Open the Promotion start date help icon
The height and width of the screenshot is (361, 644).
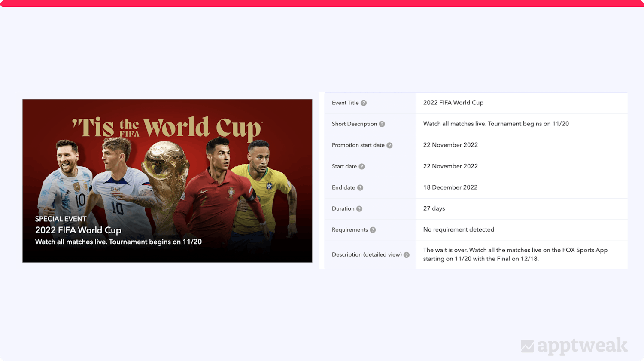click(390, 145)
